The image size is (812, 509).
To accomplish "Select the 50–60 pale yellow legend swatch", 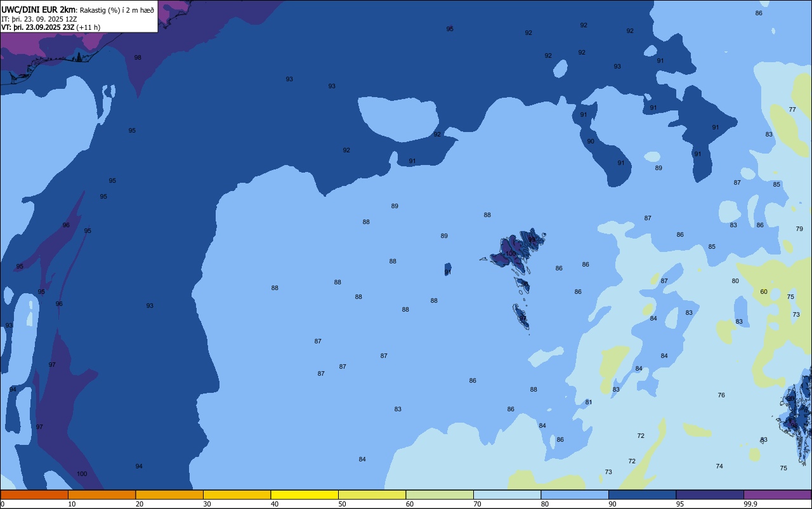I will click(x=372, y=494).
